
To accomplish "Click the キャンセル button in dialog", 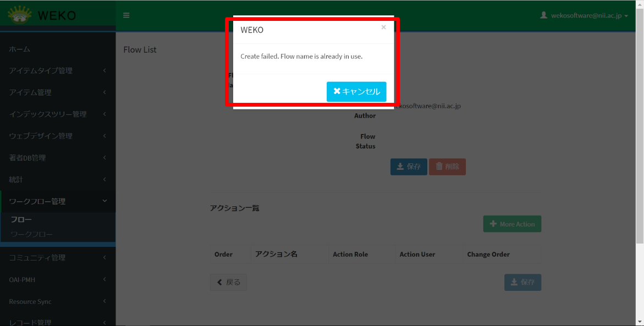I will click(x=356, y=92).
